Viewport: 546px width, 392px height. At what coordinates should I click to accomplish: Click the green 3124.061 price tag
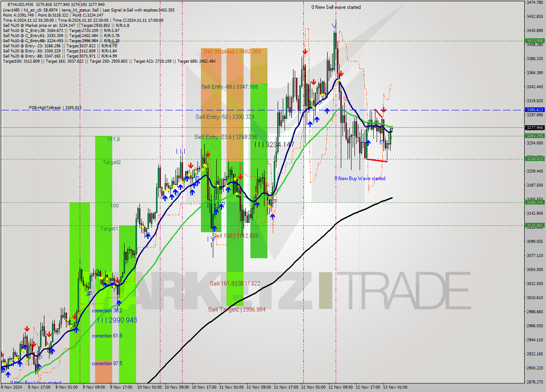[x=534, y=225]
